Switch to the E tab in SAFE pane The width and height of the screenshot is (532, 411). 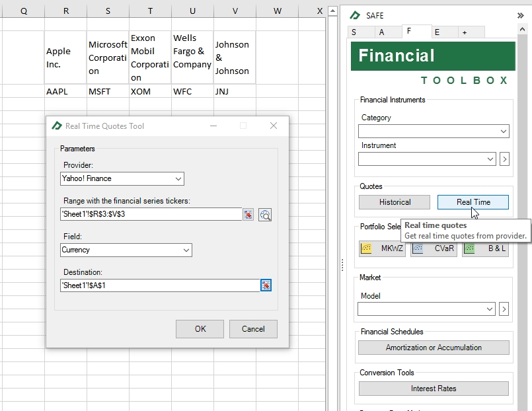tap(437, 32)
